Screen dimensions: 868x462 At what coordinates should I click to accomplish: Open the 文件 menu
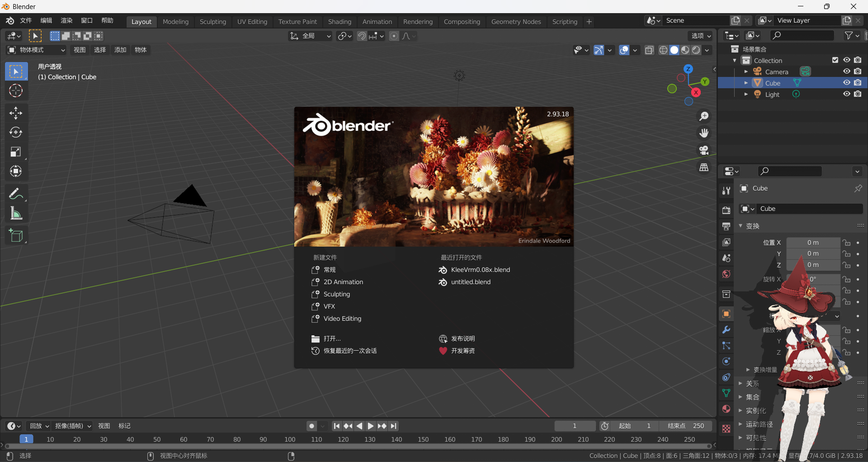coord(26,21)
